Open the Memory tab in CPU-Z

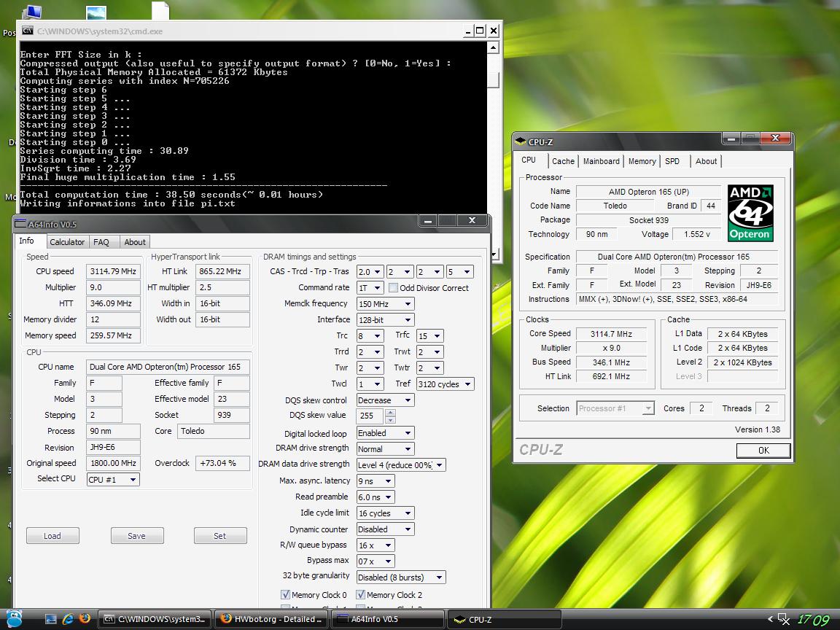coord(642,160)
